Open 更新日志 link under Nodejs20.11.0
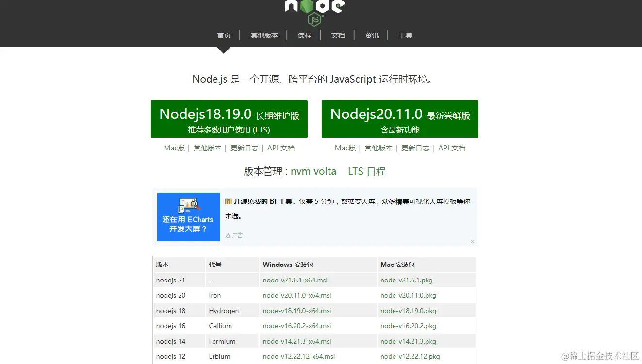Image resolution: width=642 pixels, height=364 pixels. pyautogui.click(x=415, y=148)
